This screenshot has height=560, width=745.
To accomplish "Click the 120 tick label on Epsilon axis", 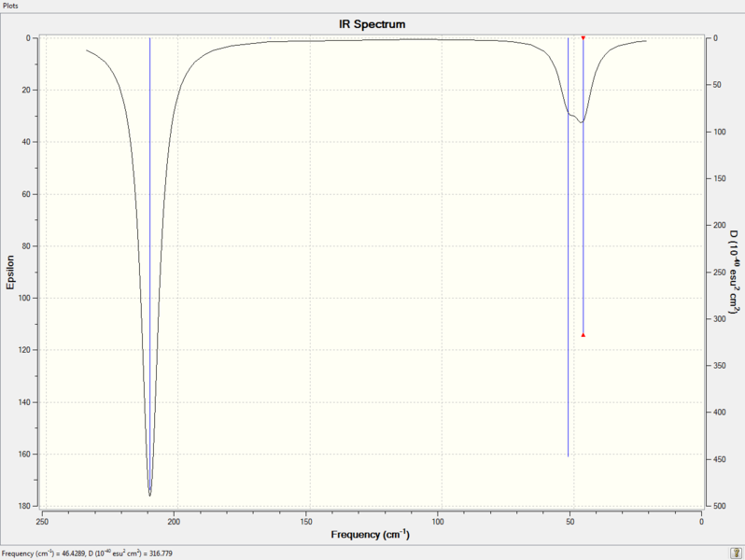I will (x=24, y=350).
